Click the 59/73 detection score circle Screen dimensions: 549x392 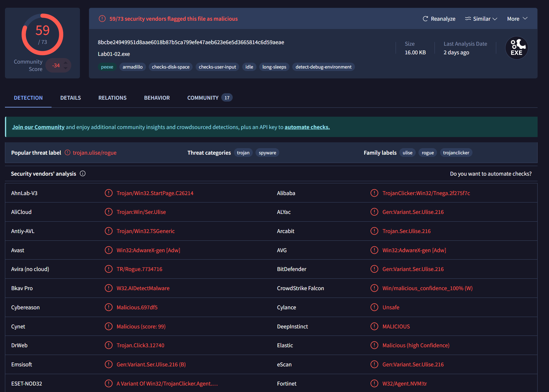43,34
